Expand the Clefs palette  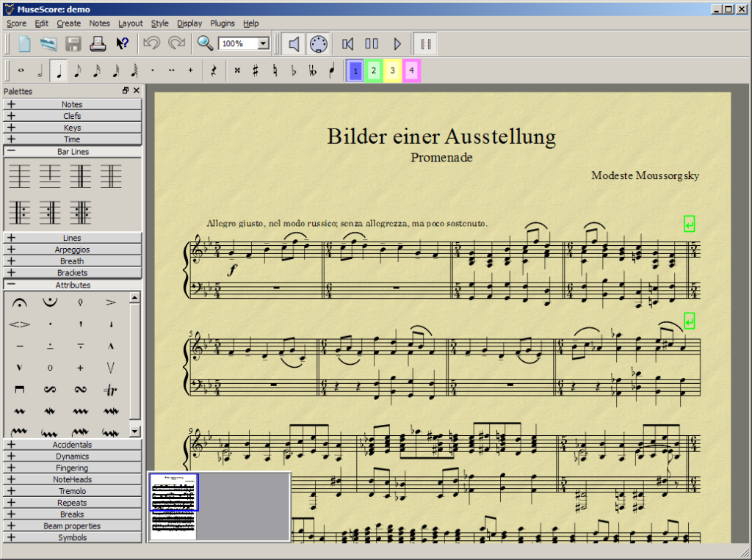click(73, 115)
